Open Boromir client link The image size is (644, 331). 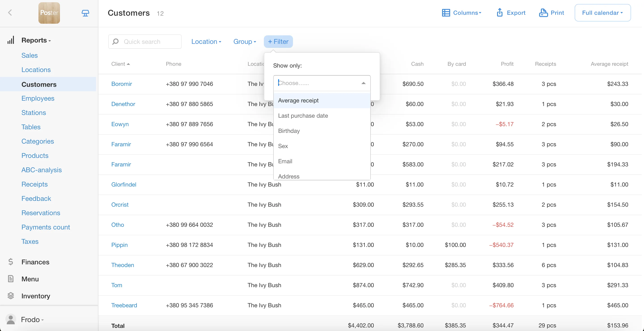tap(121, 84)
